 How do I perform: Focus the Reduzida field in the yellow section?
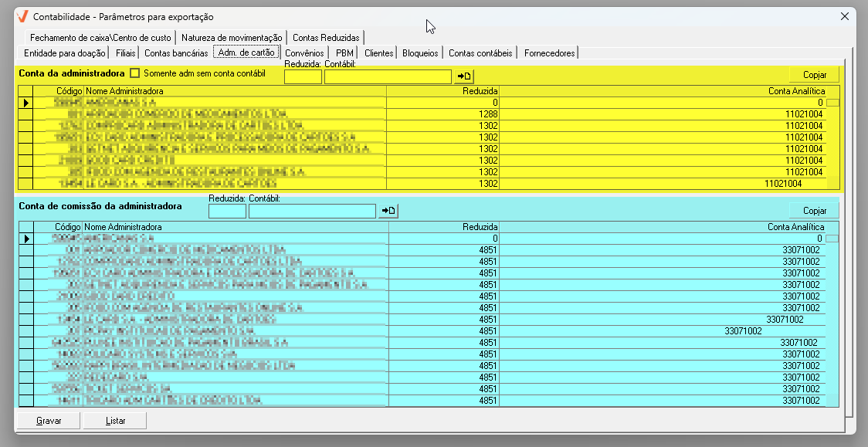point(303,77)
